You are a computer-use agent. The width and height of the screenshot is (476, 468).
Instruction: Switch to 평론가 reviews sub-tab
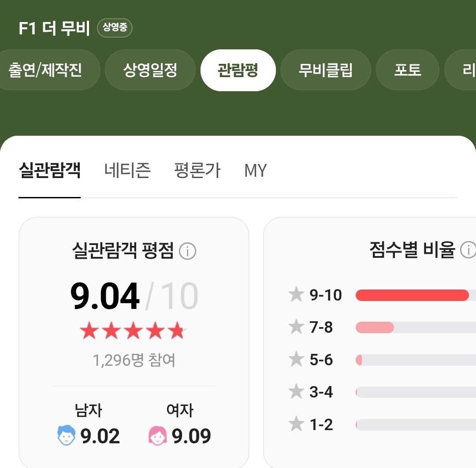(197, 170)
